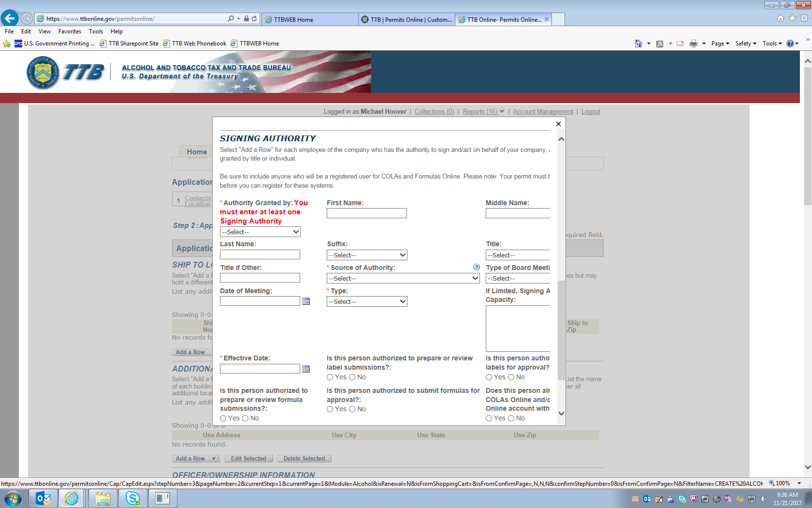Open calendar picker for Effective Date

tap(306, 369)
